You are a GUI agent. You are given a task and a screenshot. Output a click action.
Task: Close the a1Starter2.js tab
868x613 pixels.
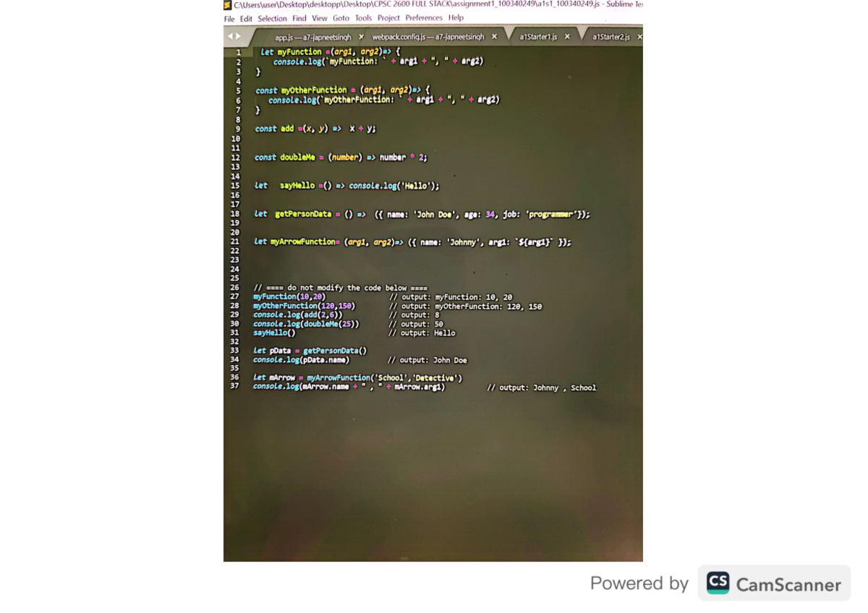coord(639,37)
